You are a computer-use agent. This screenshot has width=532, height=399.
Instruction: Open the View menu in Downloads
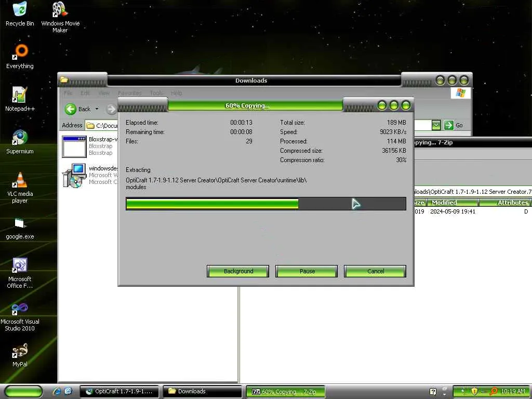click(x=104, y=93)
